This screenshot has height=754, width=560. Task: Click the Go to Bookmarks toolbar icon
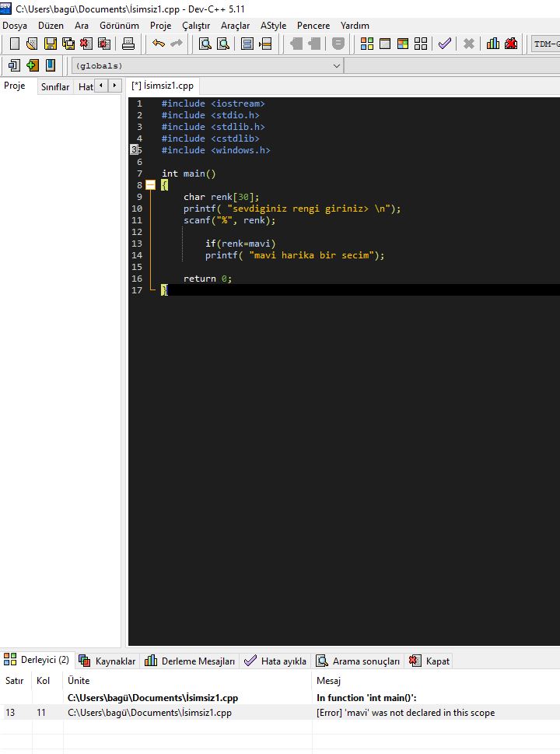51,65
